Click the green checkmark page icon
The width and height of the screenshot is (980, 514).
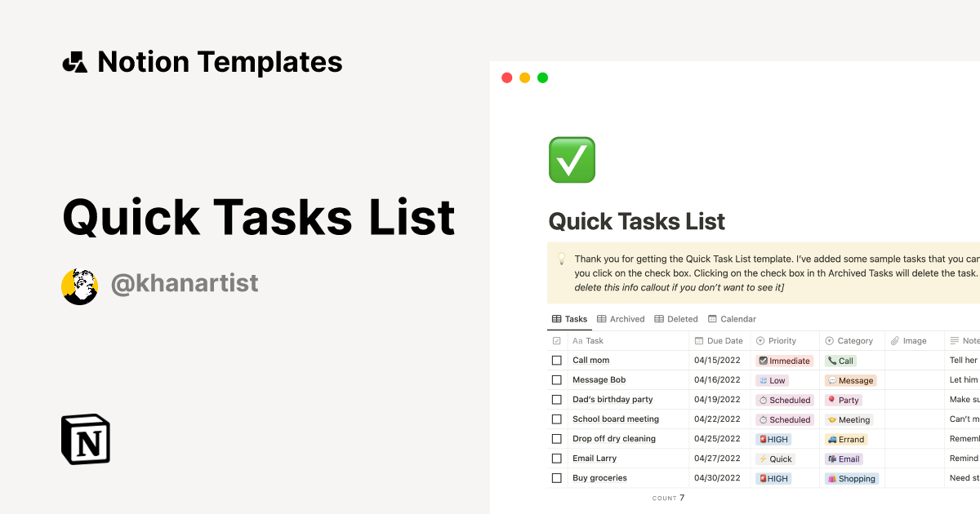tap(572, 159)
